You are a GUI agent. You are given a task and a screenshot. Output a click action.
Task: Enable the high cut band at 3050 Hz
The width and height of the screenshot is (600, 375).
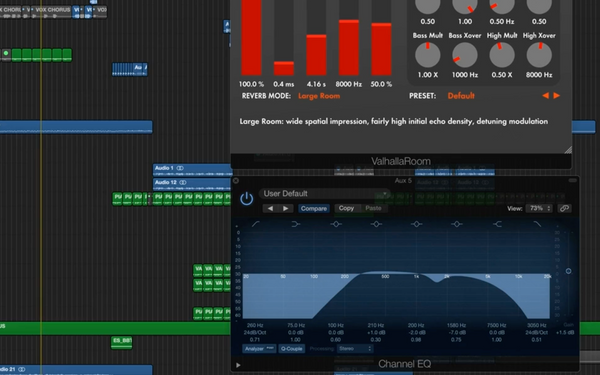(x=537, y=224)
